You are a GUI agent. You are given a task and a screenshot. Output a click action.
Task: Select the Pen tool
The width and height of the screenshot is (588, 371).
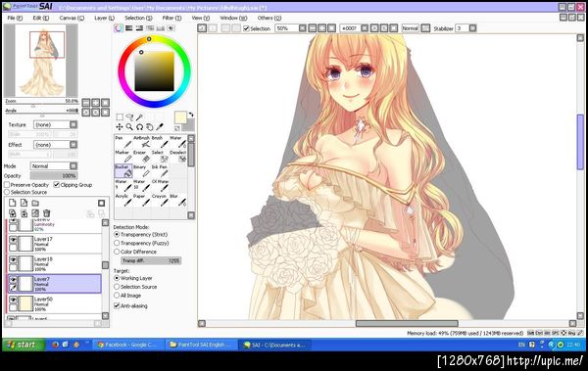tap(123, 142)
